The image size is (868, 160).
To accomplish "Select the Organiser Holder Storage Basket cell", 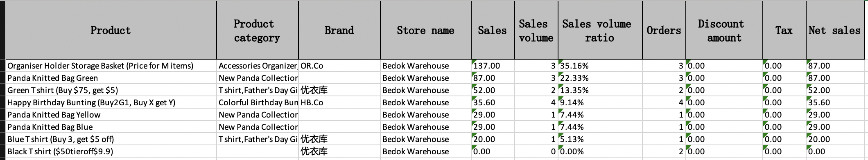I will 111,66.
